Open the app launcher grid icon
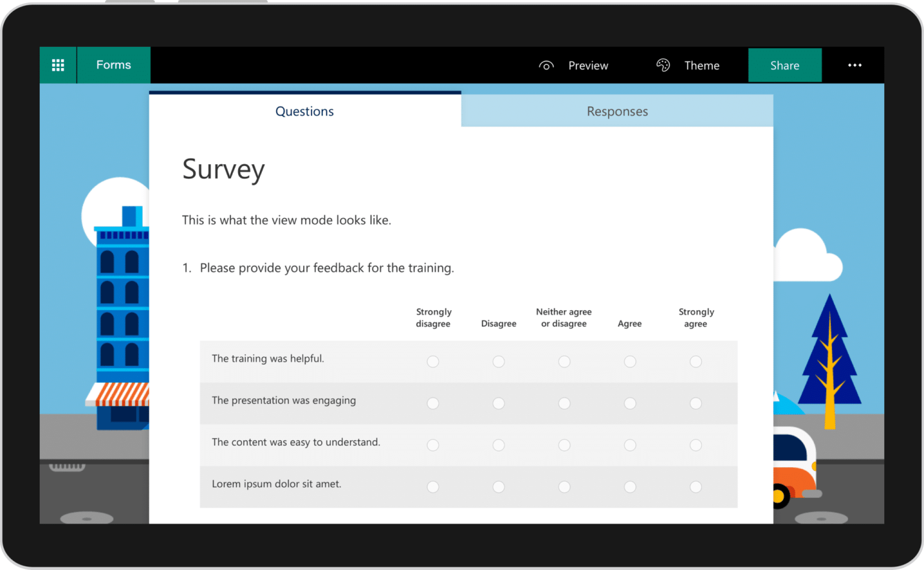Screen dimensions: 924x570 (x=58, y=64)
